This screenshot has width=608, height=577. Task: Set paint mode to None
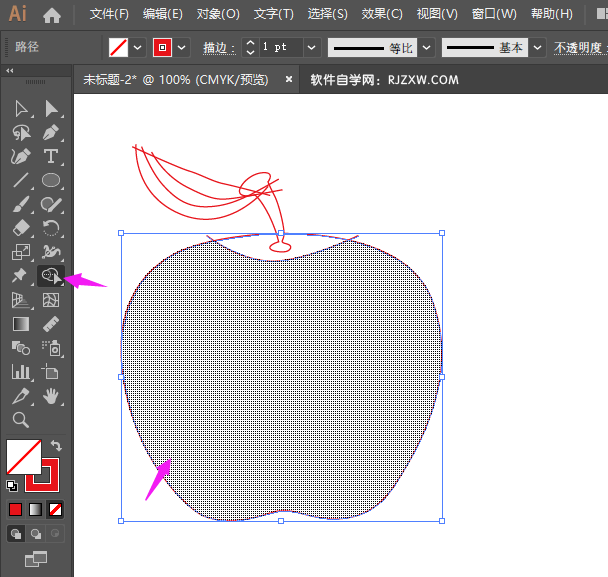[55, 509]
